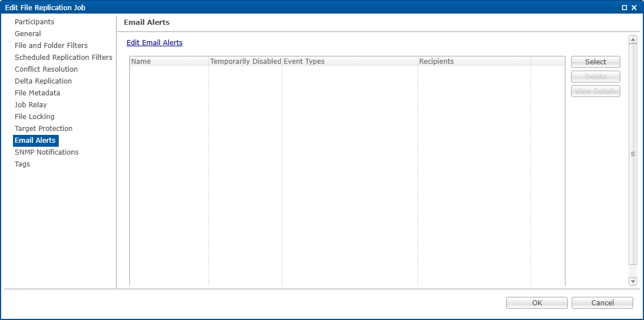Screen dimensions: 644x320
Task: Open Target Protection page
Action: 43,129
